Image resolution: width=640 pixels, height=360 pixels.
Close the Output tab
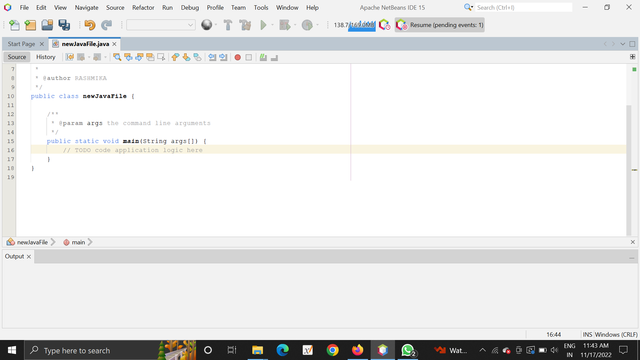[29, 257]
